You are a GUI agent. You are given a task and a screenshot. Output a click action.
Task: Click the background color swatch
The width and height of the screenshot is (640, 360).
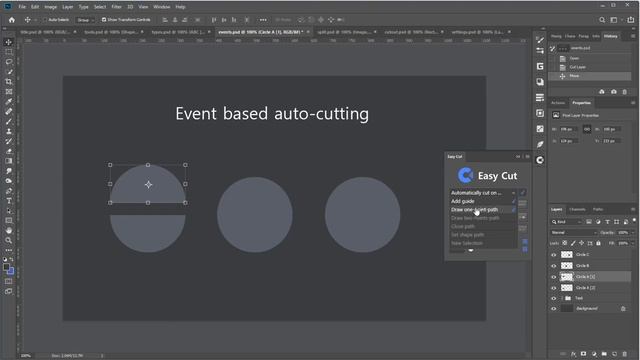(11, 271)
